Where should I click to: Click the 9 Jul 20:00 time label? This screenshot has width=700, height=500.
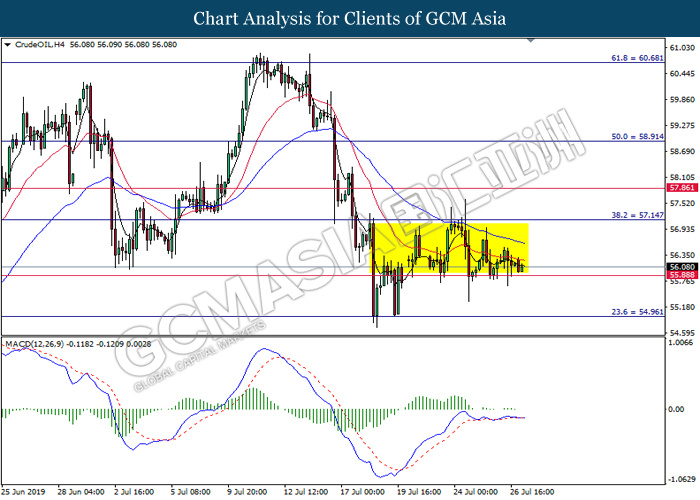tap(248, 492)
